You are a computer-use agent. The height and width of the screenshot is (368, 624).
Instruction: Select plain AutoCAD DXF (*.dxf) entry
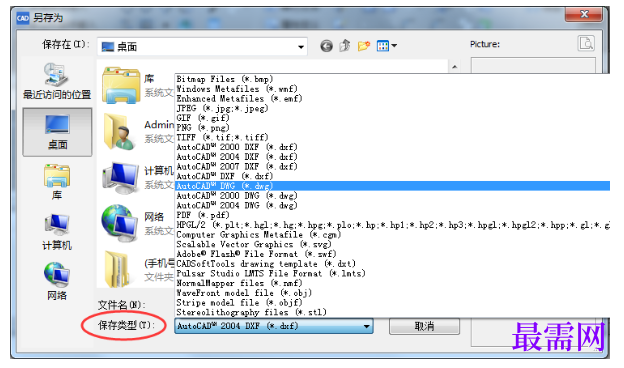click(225, 176)
